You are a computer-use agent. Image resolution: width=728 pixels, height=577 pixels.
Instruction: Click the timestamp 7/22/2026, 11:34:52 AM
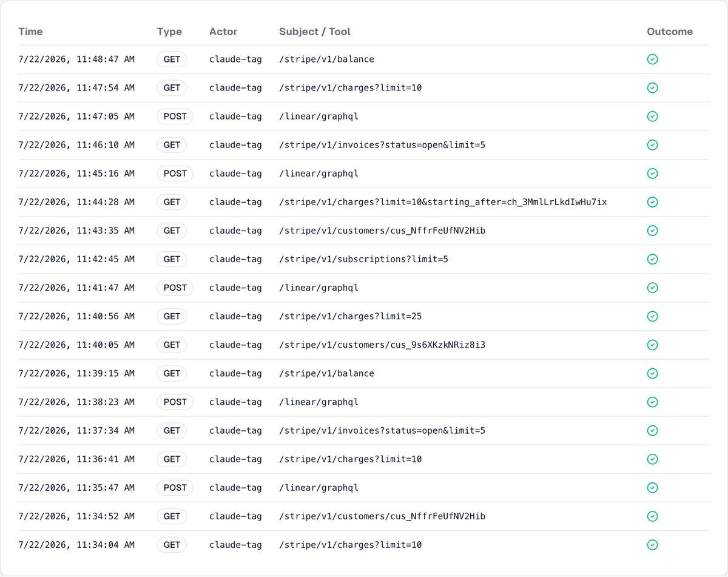click(x=76, y=516)
